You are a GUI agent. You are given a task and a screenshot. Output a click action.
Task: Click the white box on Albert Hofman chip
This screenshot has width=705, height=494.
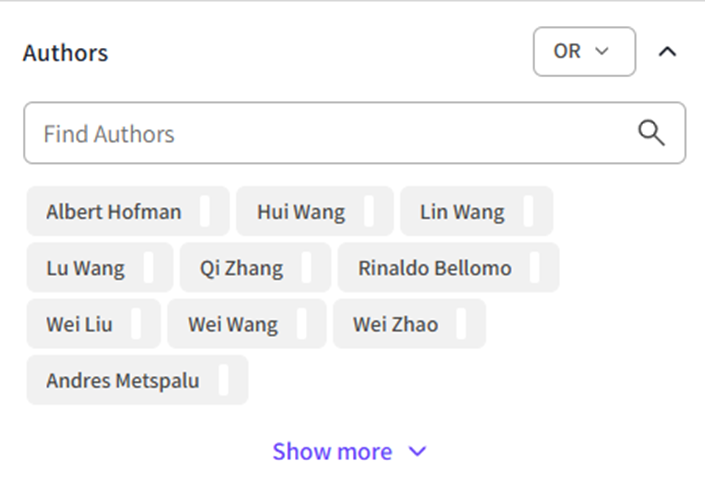click(x=205, y=211)
